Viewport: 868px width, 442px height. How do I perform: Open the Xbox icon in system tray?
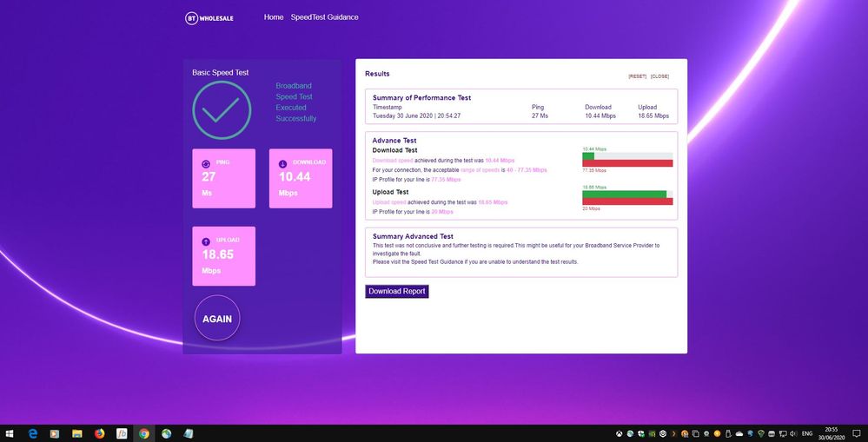point(618,433)
